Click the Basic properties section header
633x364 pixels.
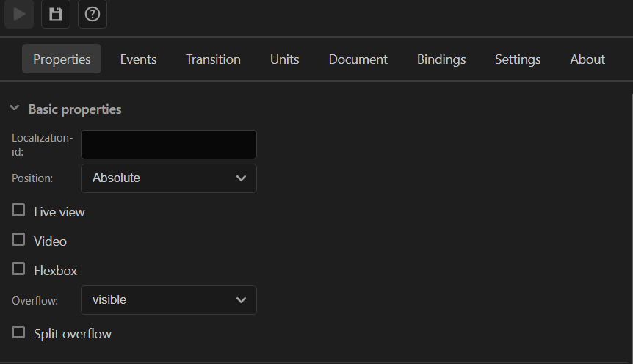[x=75, y=109]
